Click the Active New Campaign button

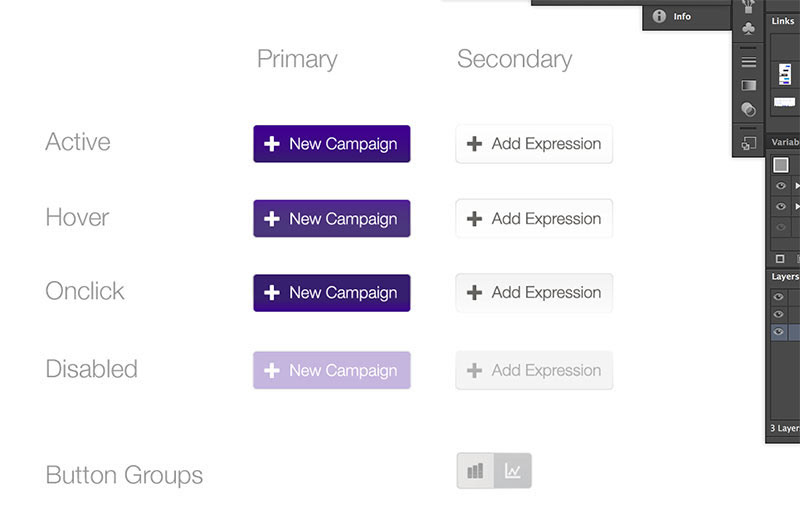332,144
